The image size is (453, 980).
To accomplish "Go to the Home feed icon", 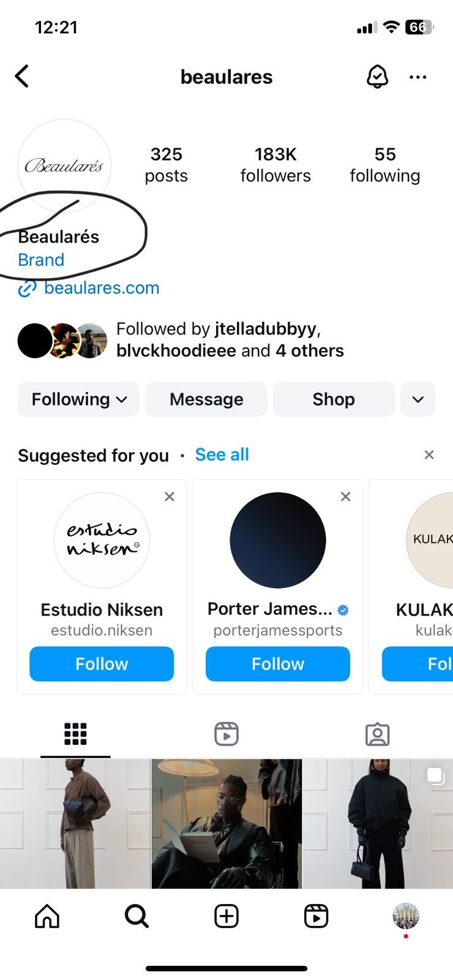I will 47,916.
